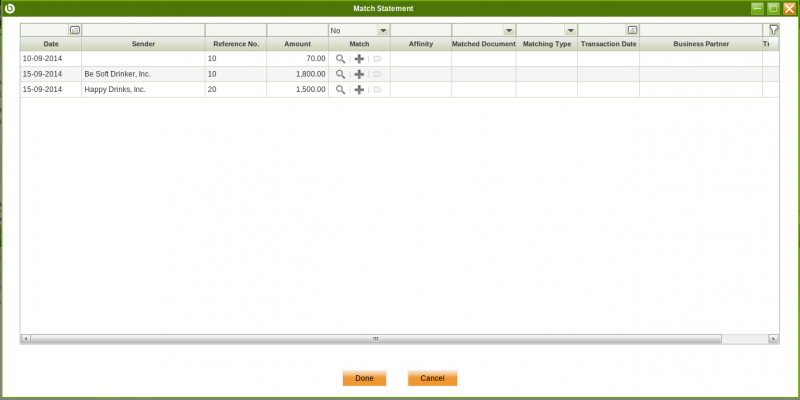Image resolution: width=800 pixels, height=400 pixels.
Task: Search matches for Happy Drinks row
Action: 340,89
